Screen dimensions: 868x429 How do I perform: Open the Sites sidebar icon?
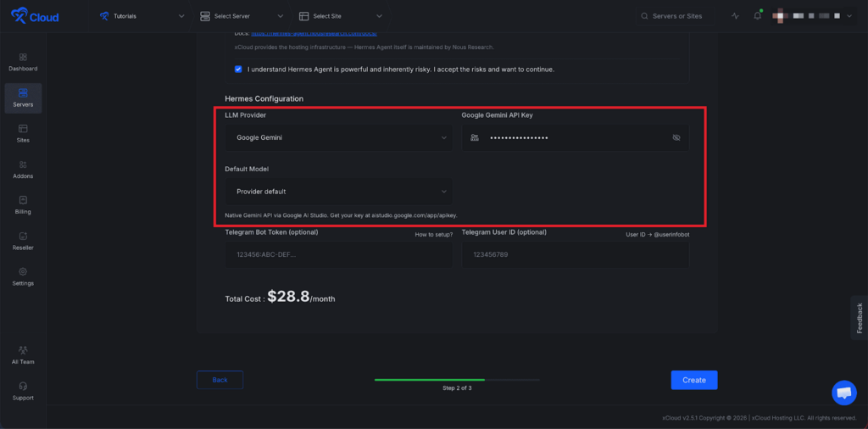pyautogui.click(x=23, y=129)
